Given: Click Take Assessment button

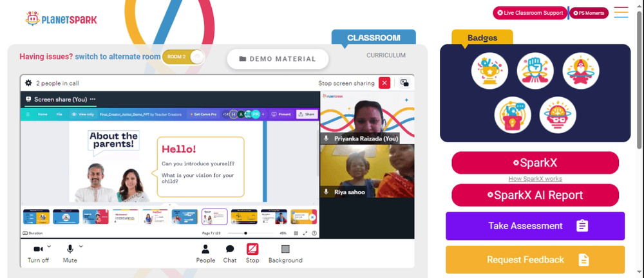Looking at the screenshot, I should 535,226.
